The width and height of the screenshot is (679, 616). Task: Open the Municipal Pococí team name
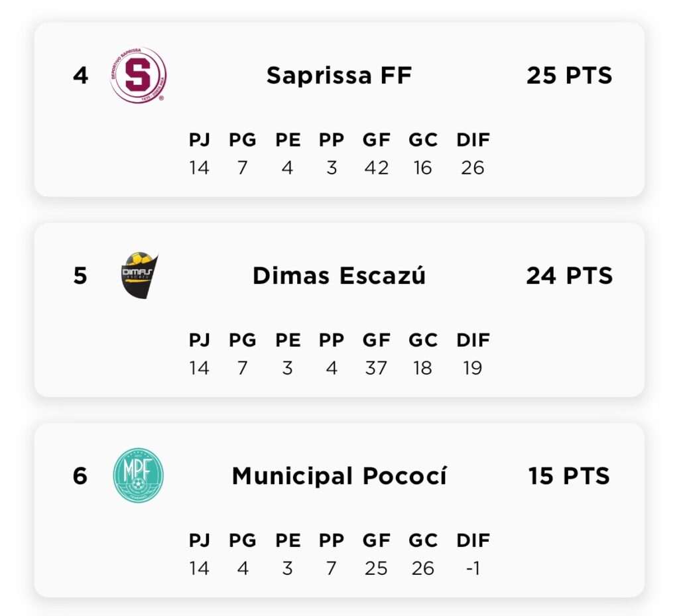[x=339, y=476]
